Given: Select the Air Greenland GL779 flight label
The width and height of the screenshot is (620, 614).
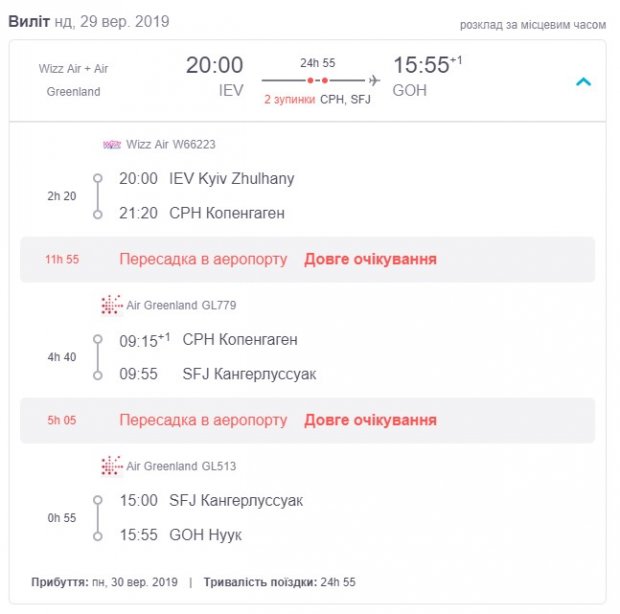Looking at the screenshot, I should pos(181,305).
